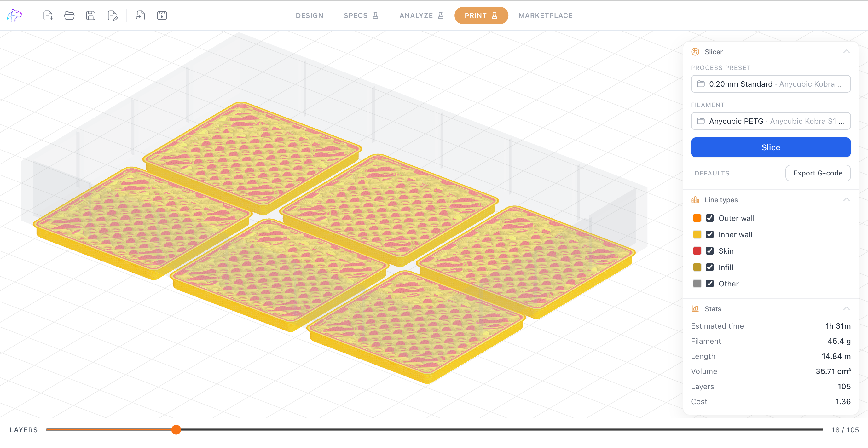Click the Cost value 1.36
Viewport: 868px width, 448px height.
(x=843, y=401)
